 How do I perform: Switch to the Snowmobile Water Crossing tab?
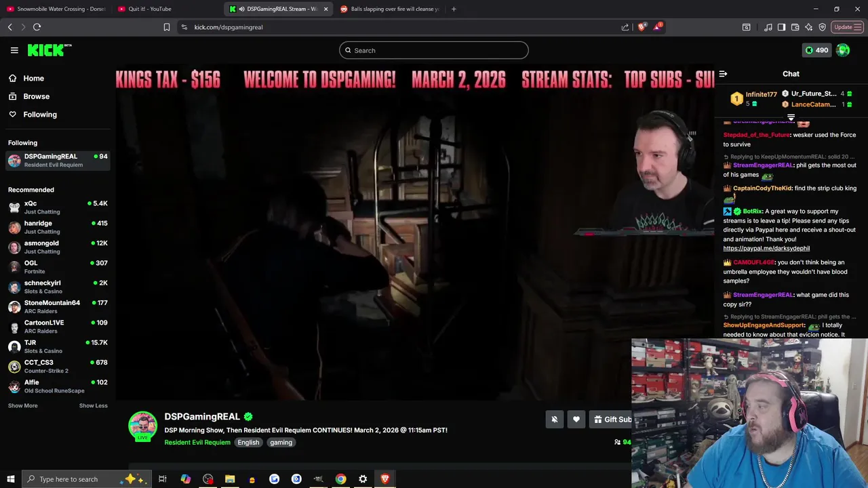(x=56, y=9)
